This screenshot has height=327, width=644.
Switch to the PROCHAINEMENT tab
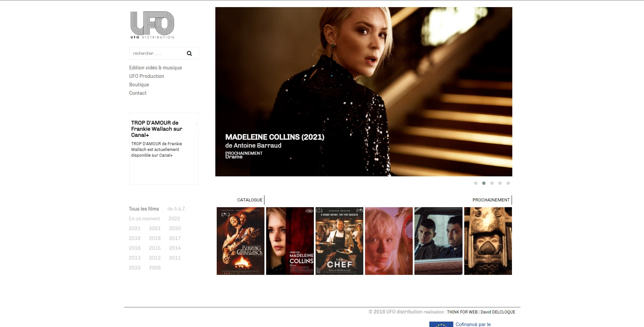pyautogui.click(x=491, y=200)
